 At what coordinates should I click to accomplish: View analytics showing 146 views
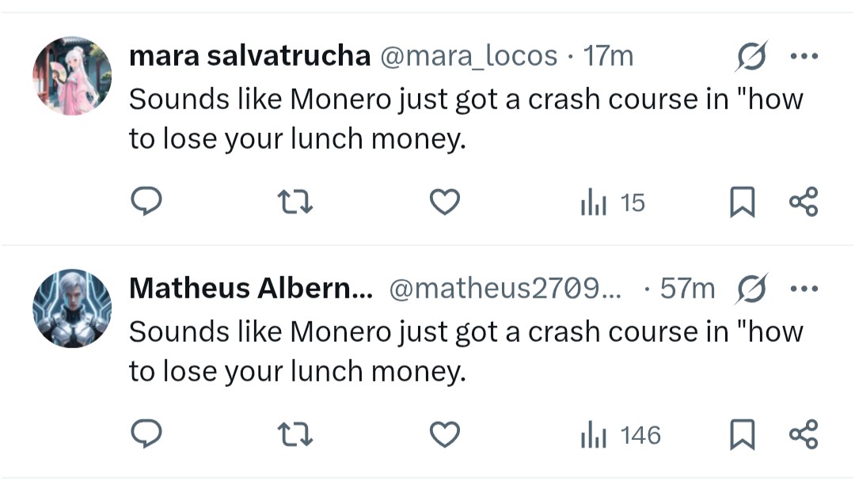[x=621, y=435]
